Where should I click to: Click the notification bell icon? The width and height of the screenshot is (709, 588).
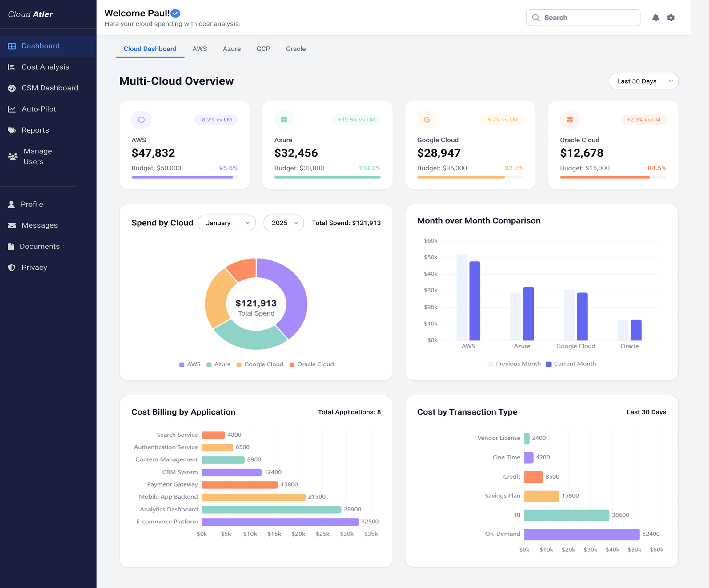click(655, 17)
